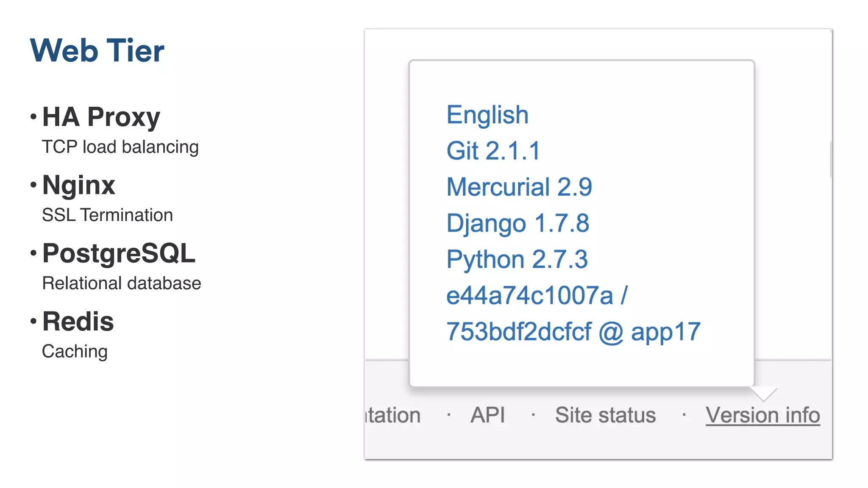
Task: Click the API footer link
Action: 487,415
